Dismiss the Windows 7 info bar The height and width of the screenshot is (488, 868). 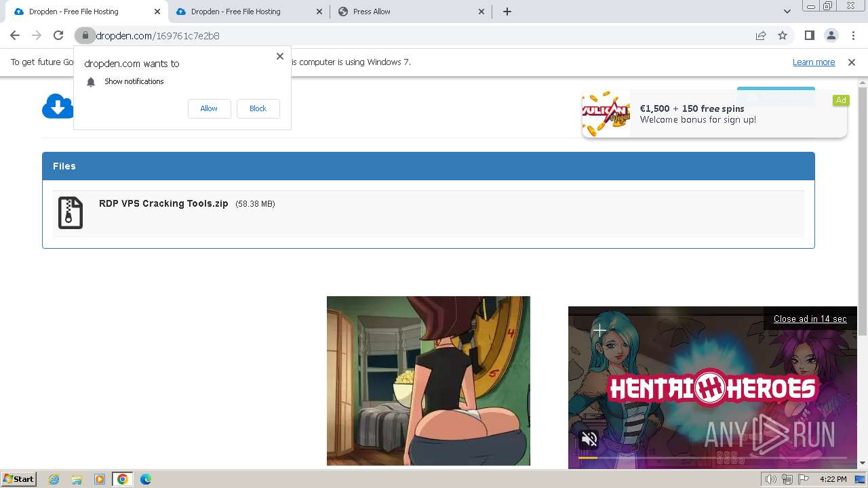click(852, 62)
